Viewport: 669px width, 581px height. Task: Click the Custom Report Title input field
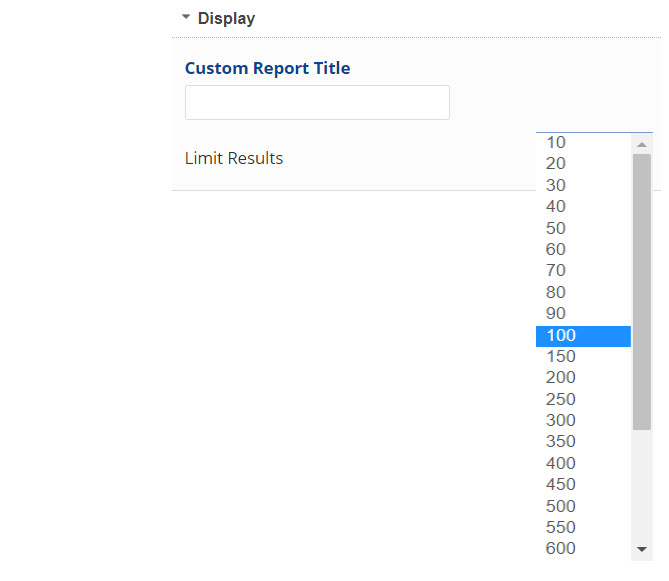point(317,102)
